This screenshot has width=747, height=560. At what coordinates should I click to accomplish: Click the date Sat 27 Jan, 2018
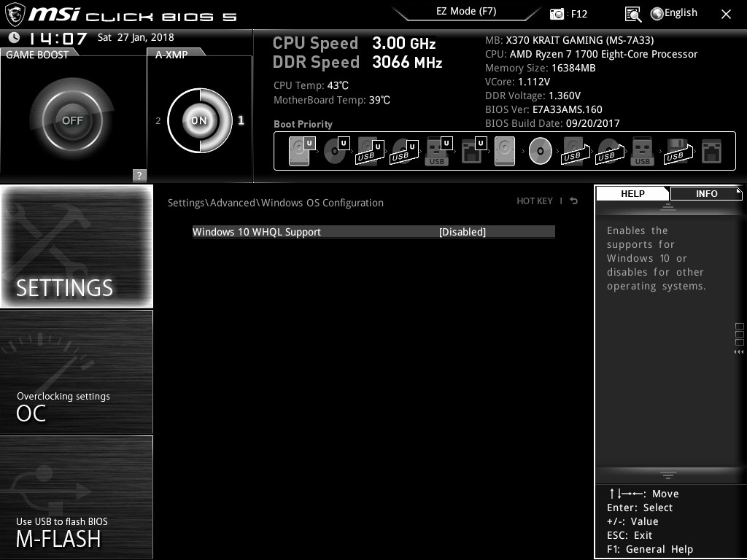(136, 37)
